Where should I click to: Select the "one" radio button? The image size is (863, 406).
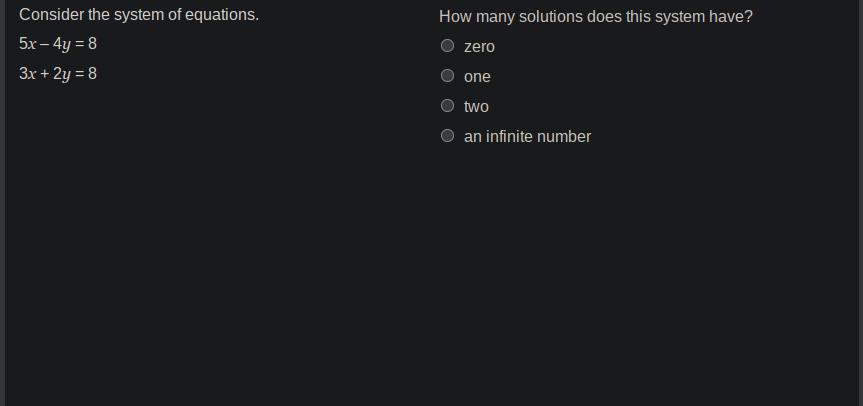click(x=448, y=76)
